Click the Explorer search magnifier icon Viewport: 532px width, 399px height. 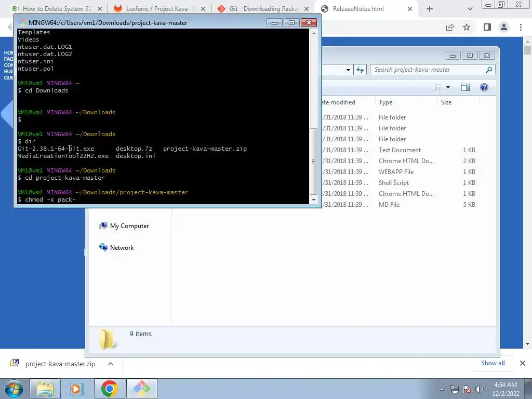[x=489, y=70]
